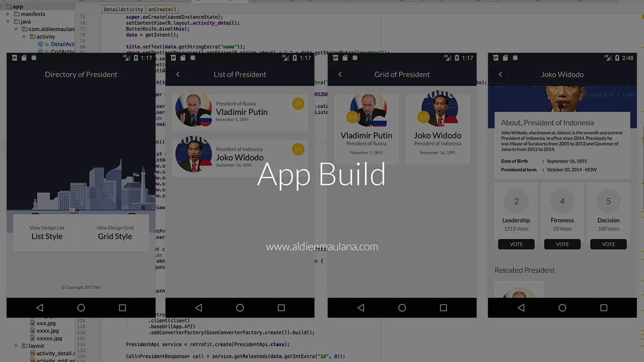Select DetailActivity breadcrumb in editor
Screen dimensions: 644x362
[x=124, y=9]
